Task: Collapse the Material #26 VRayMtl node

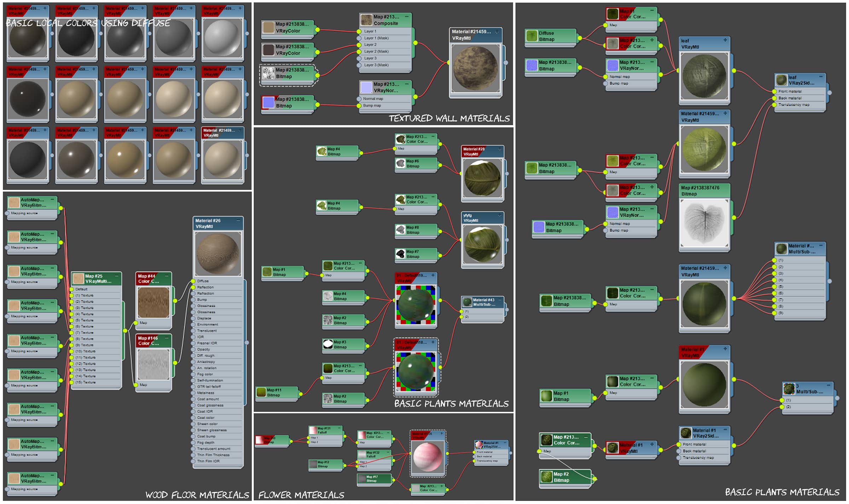Action: [x=238, y=220]
